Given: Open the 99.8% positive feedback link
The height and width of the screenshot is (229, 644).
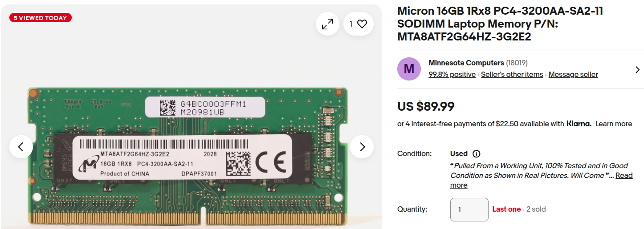Looking at the screenshot, I should click(x=452, y=75).
